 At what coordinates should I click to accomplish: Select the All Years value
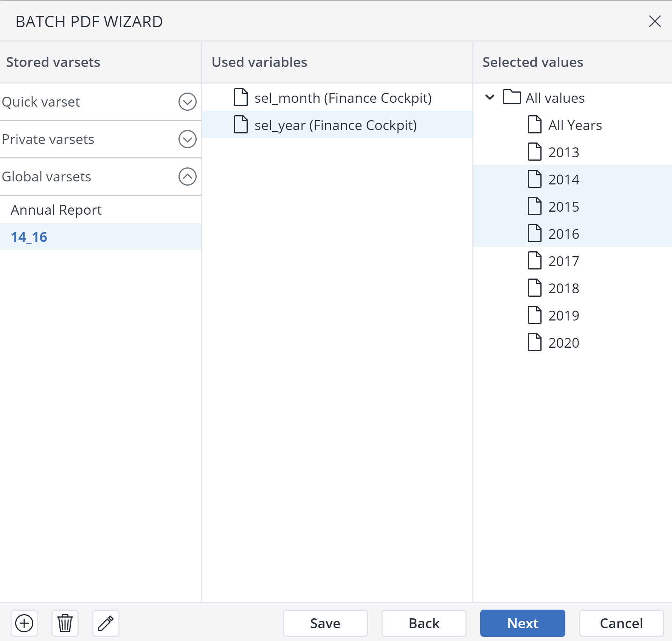pyautogui.click(x=575, y=125)
